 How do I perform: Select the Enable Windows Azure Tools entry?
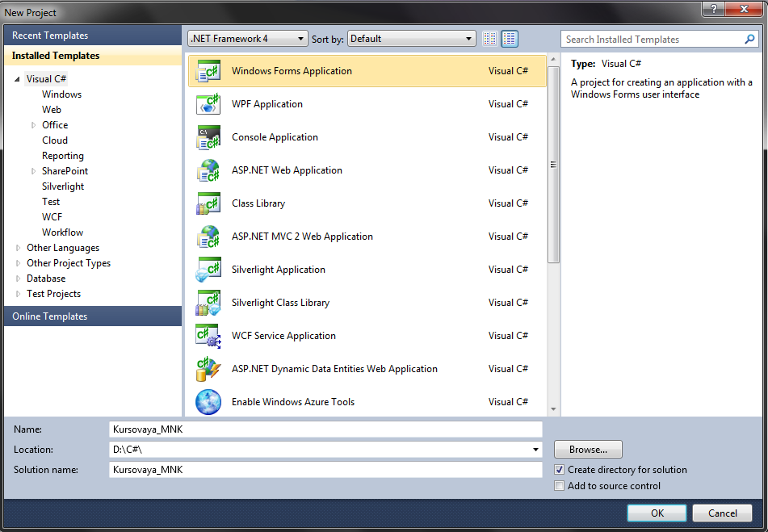(x=293, y=402)
